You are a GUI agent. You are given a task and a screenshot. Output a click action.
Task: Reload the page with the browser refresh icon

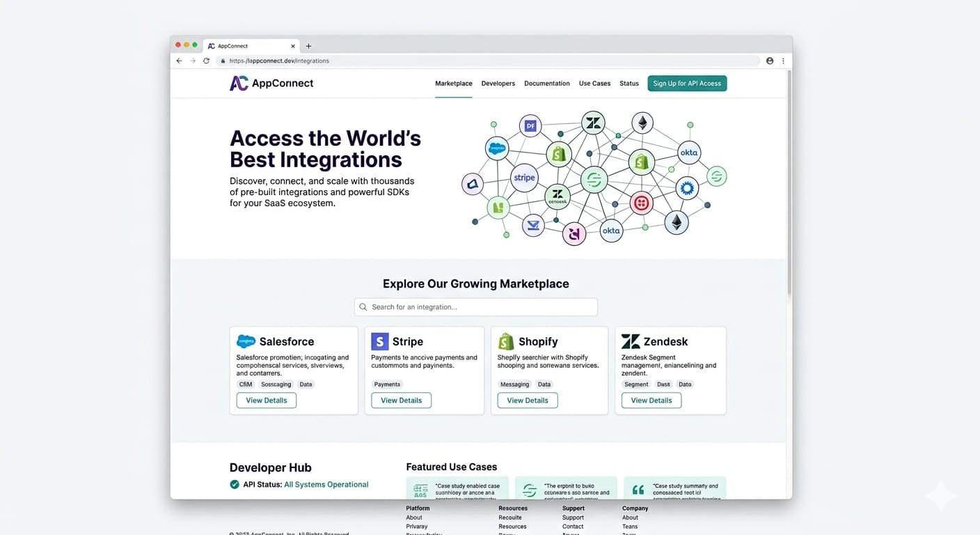pos(206,61)
